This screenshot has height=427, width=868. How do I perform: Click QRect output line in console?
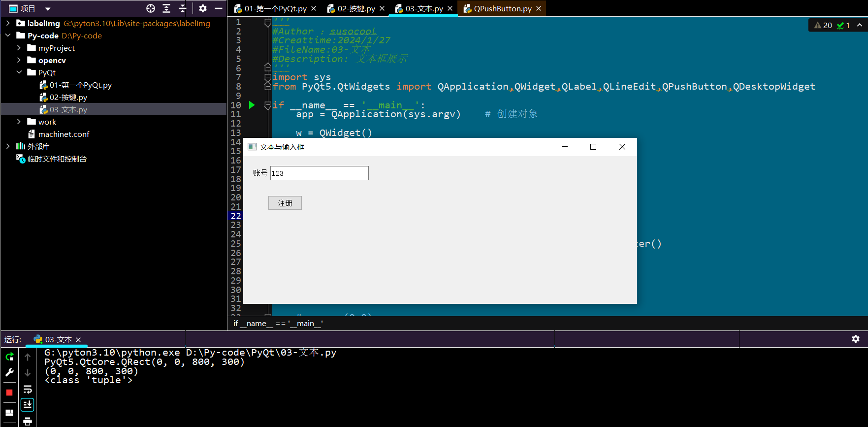(144, 362)
